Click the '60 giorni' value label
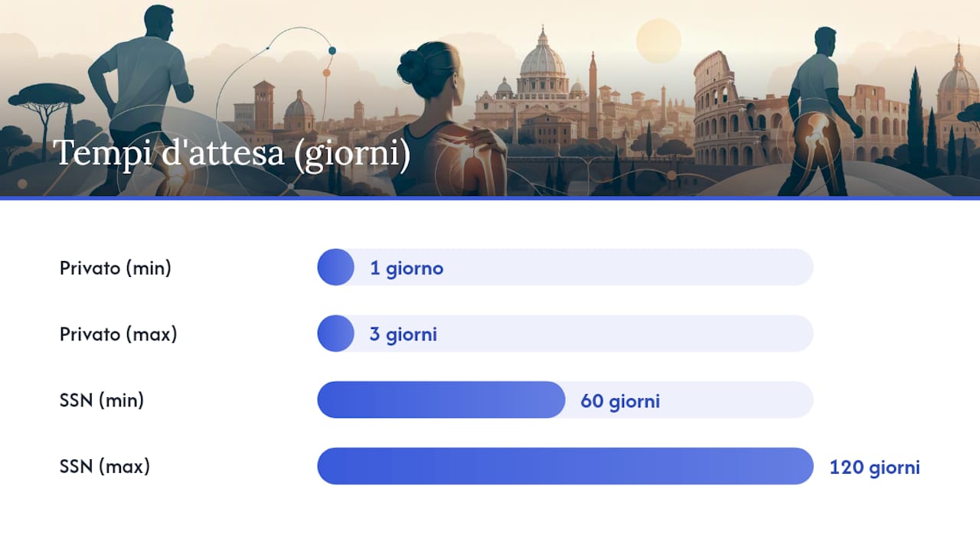This screenshot has width=980, height=551. tap(620, 401)
